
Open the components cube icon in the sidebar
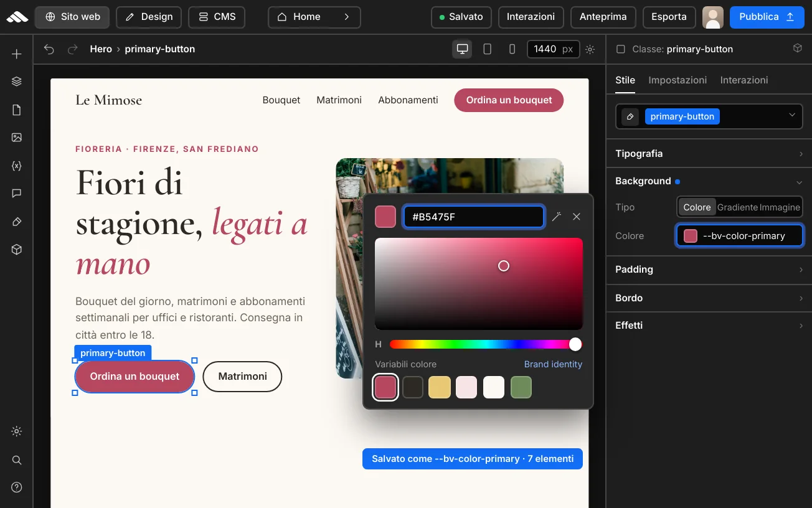click(x=17, y=250)
